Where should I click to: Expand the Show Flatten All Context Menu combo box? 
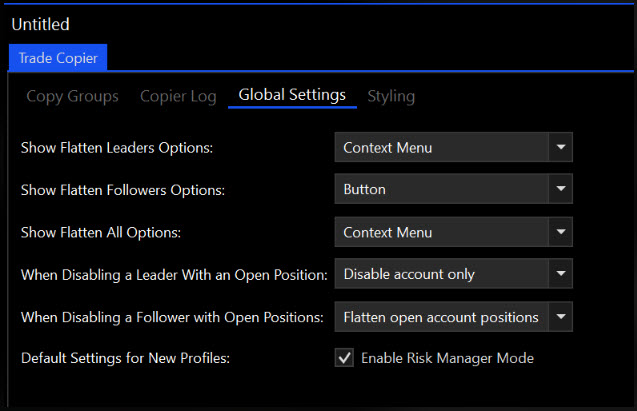(442, 232)
